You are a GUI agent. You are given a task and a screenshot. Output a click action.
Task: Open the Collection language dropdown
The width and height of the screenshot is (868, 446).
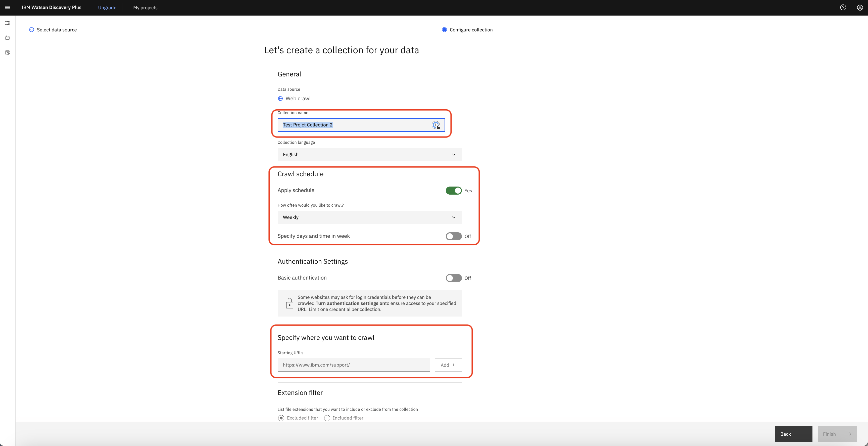pyautogui.click(x=370, y=154)
